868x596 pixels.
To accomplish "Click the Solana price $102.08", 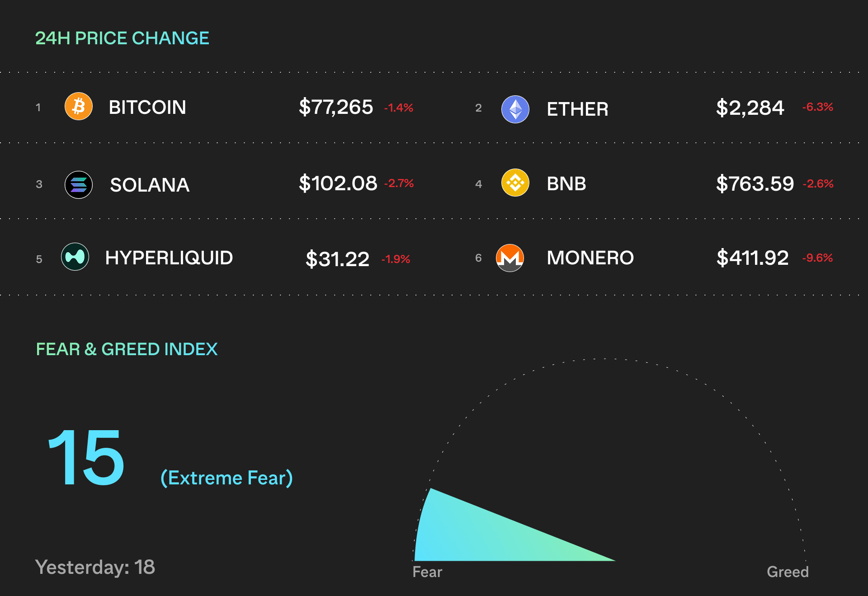I will [338, 183].
